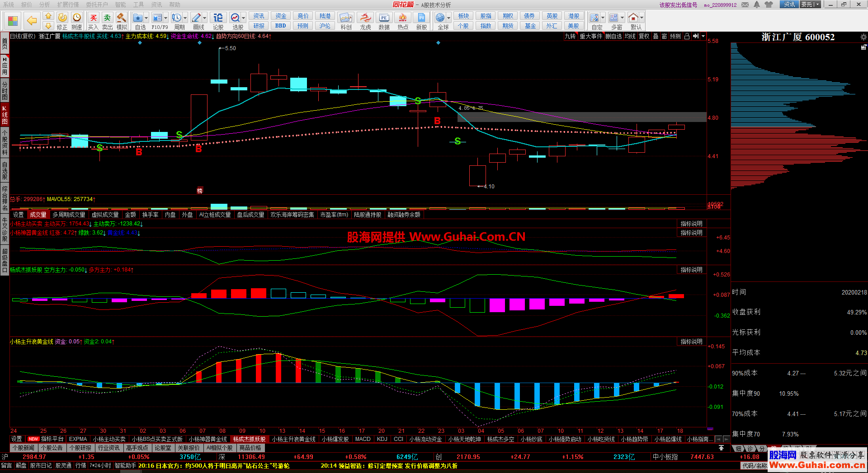
Task: Open the 工具 menu
Action: pos(138,5)
